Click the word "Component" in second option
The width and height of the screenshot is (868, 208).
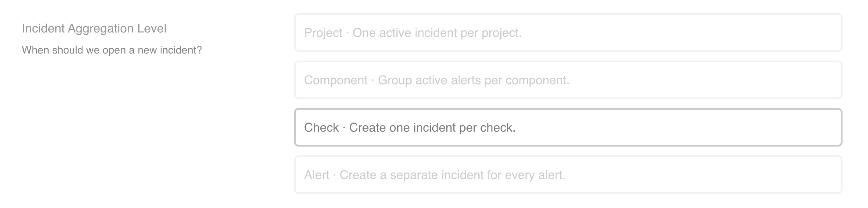(x=336, y=81)
